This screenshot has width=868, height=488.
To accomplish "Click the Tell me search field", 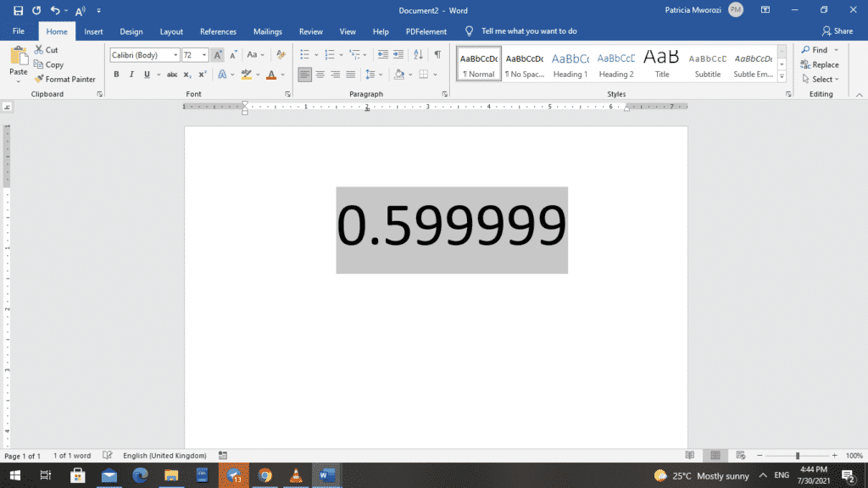I will (529, 31).
